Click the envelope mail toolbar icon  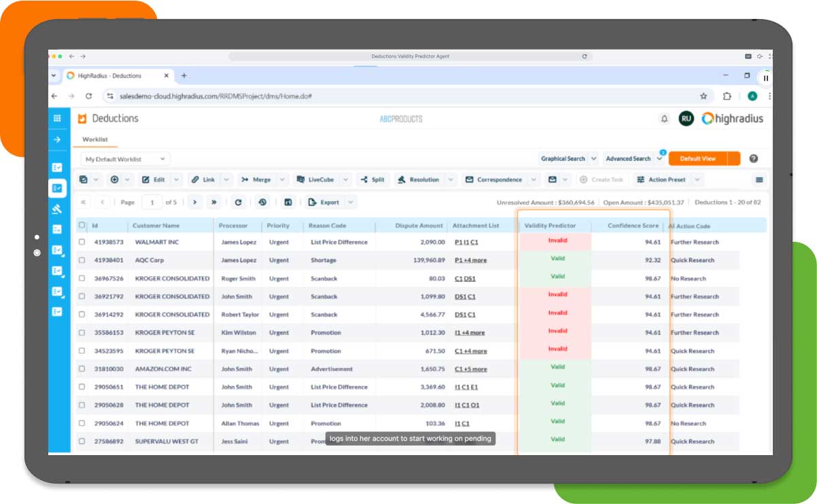coord(553,180)
